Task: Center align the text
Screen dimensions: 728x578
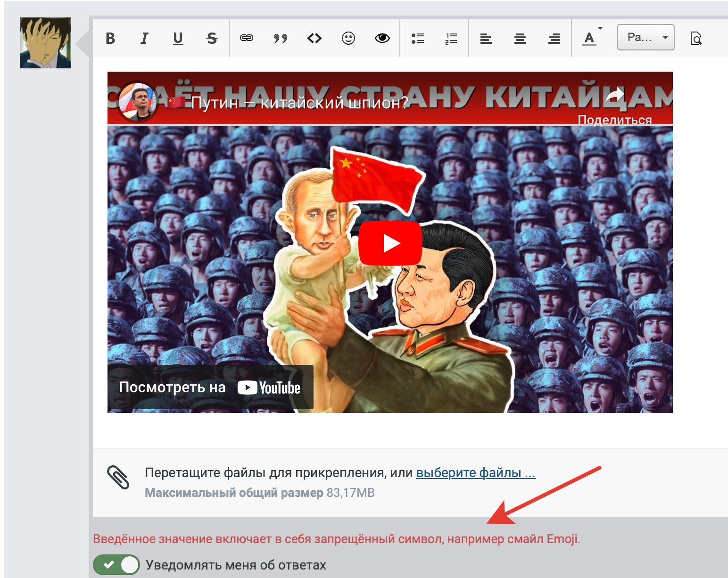Action: tap(520, 38)
